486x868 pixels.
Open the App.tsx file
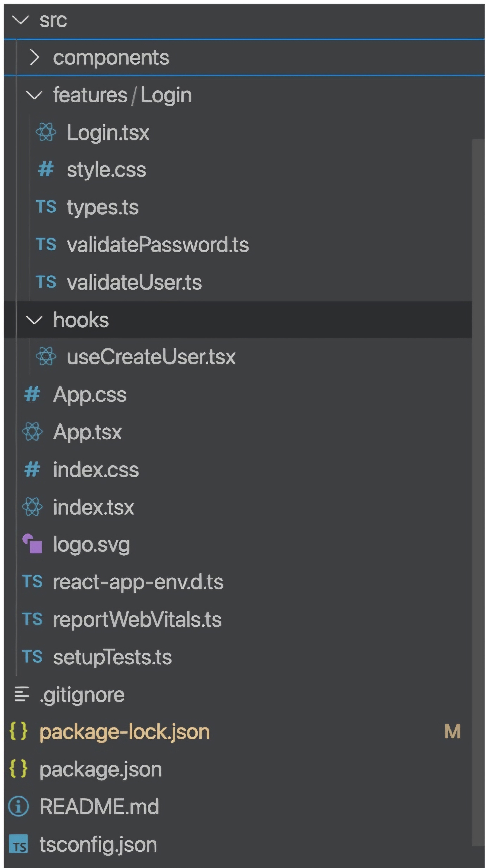(87, 432)
